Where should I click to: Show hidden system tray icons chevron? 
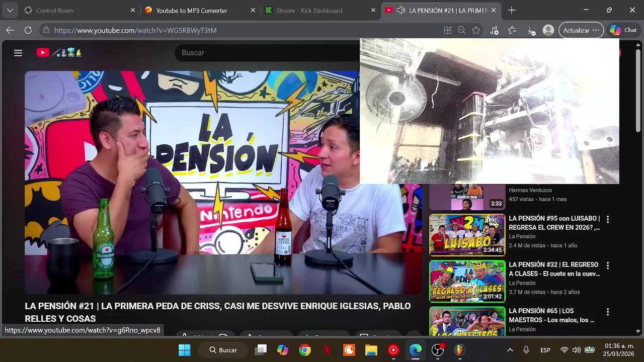click(x=510, y=350)
